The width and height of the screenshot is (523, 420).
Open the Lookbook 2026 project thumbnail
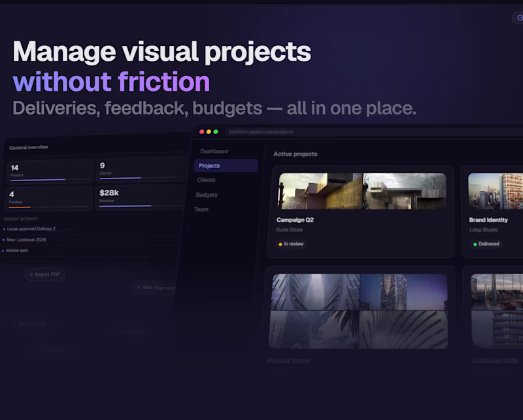point(497,311)
